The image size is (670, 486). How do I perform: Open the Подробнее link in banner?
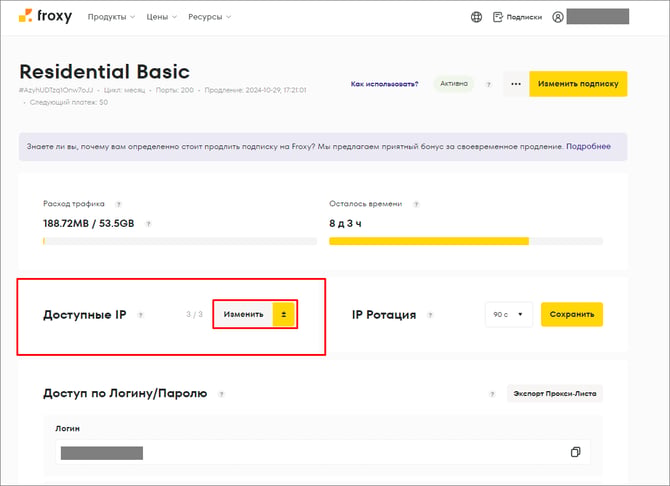(588, 146)
